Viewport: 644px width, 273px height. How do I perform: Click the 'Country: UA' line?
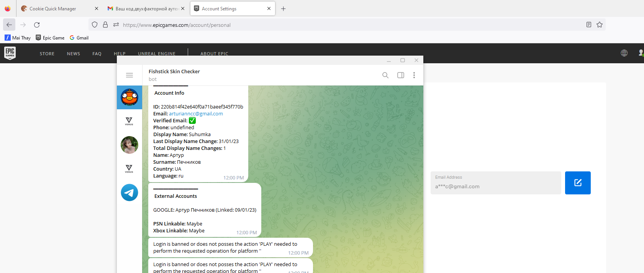tap(167, 169)
